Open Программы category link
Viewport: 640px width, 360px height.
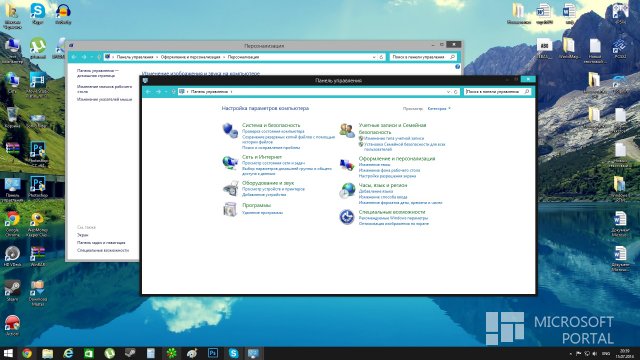tap(256, 205)
